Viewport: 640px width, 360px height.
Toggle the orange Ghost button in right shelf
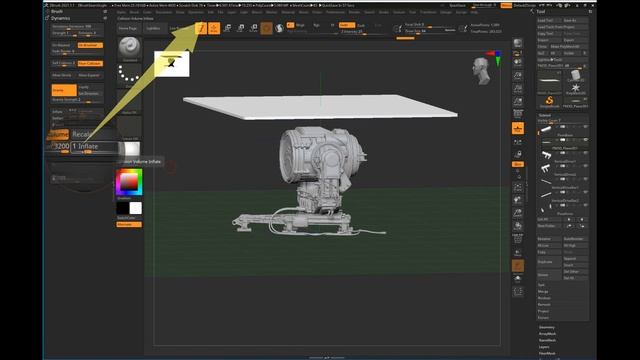(518, 266)
